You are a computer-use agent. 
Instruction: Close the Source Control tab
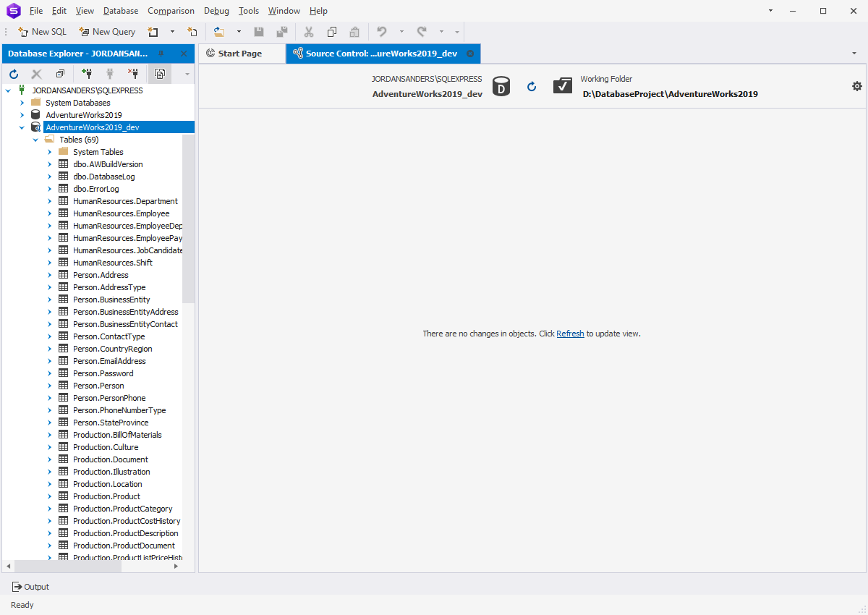pyautogui.click(x=470, y=54)
